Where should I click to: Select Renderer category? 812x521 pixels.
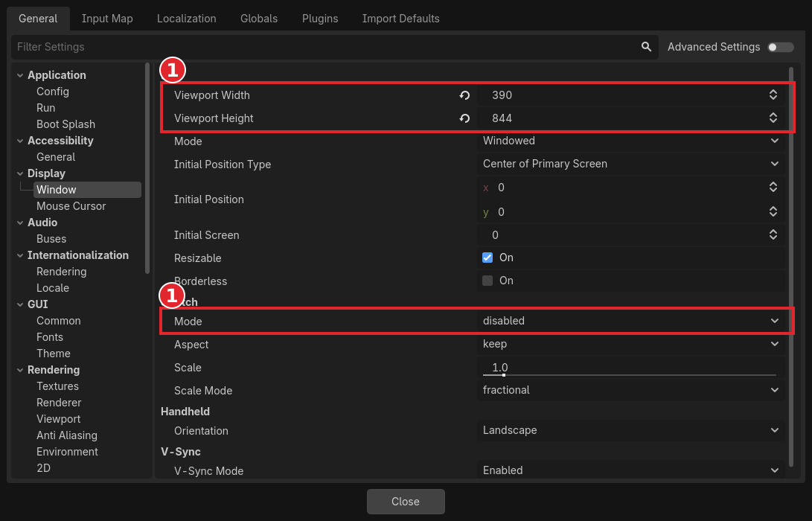pyautogui.click(x=59, y=403)
